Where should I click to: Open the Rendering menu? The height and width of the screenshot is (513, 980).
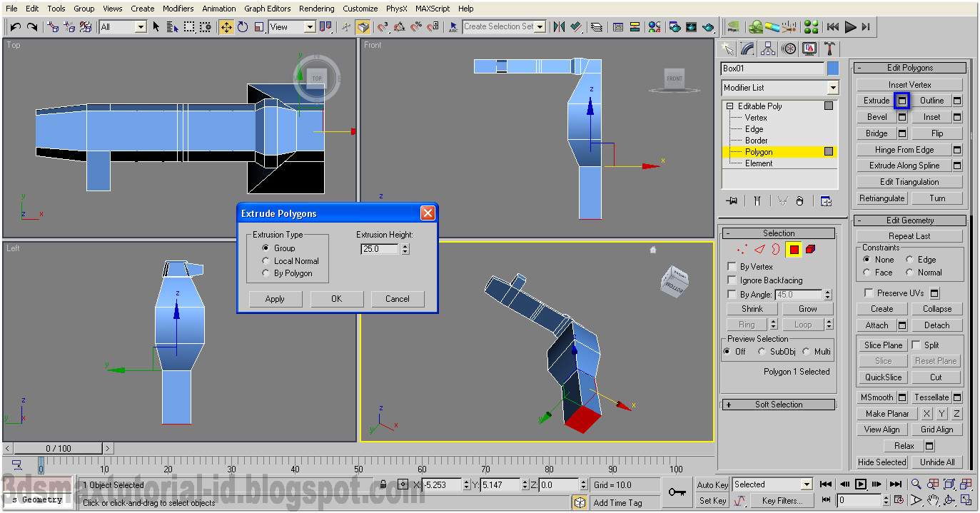click(x=316, y=8)
